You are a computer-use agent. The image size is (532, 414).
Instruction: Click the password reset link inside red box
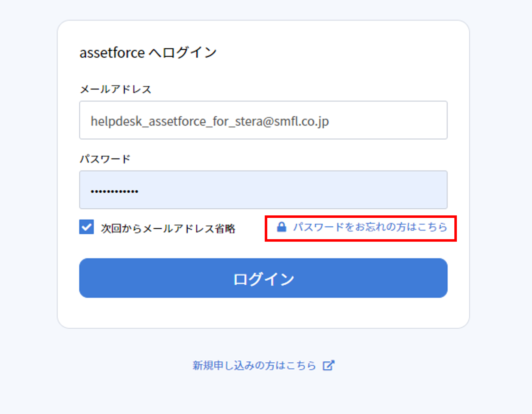point(370,227)
